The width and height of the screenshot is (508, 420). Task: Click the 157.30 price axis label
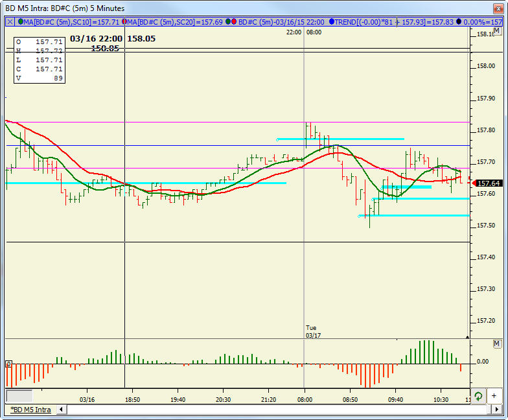click(x=486, y=289)
